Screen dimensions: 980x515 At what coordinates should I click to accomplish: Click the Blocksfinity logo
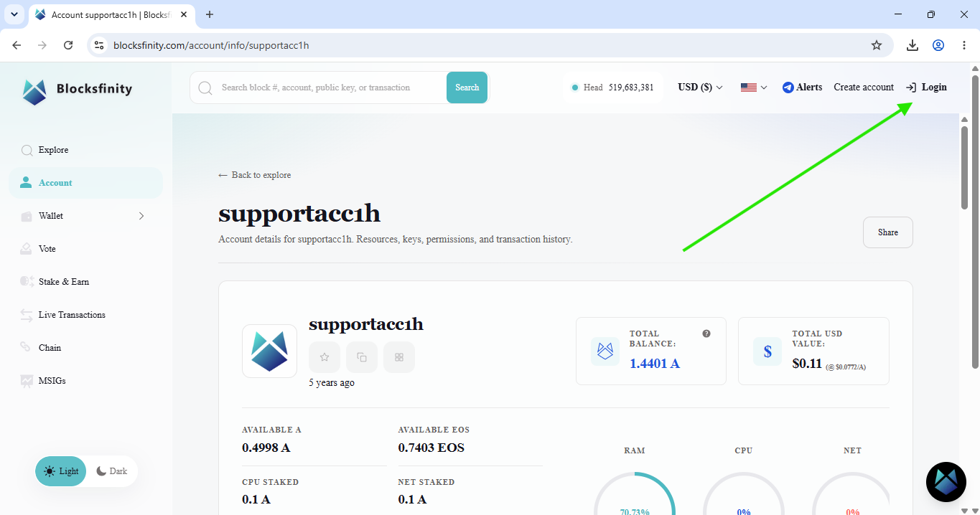point(78,90)
